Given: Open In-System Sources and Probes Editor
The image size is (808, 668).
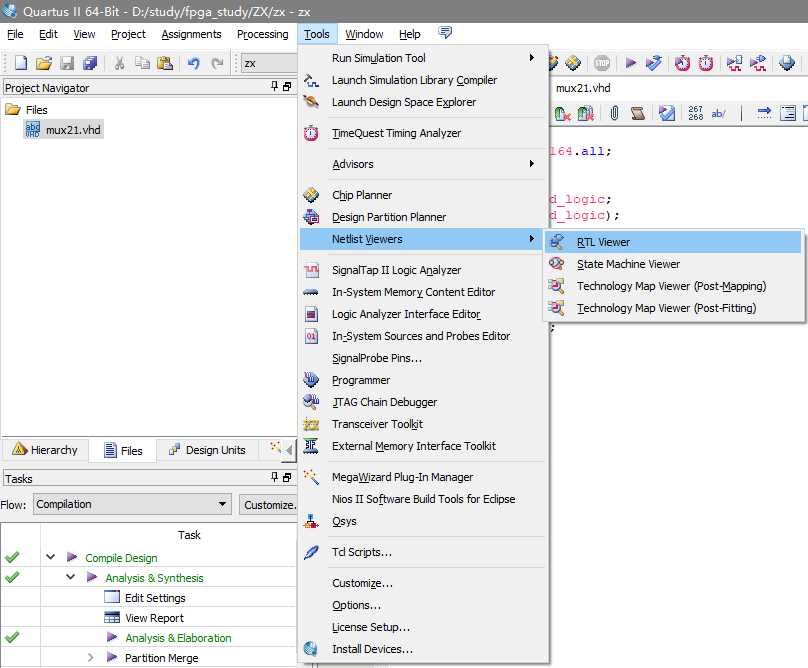Looking at the screenshot, I should 423,336.
